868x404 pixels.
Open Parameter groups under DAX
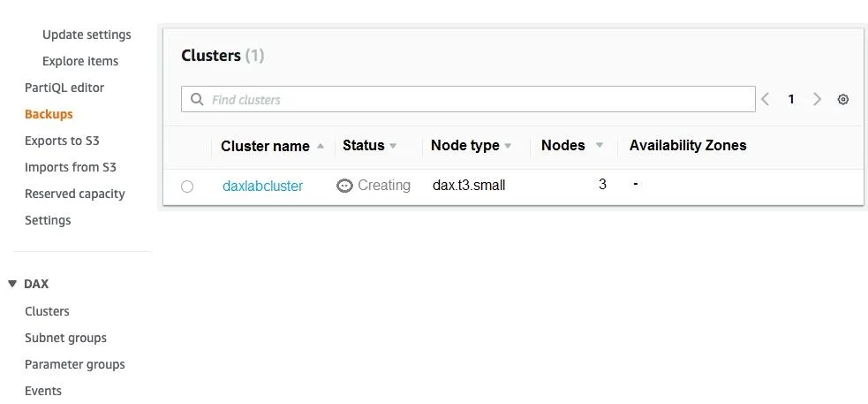tap(75, 364)
